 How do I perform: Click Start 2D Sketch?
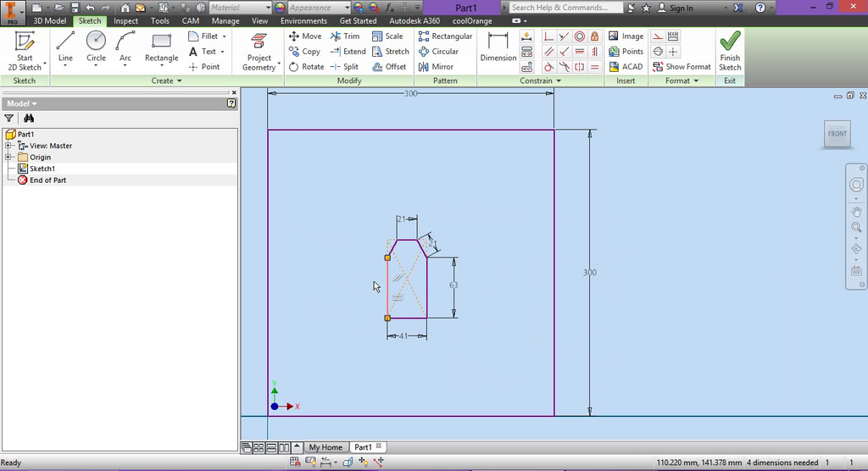(x=25, y=51)
